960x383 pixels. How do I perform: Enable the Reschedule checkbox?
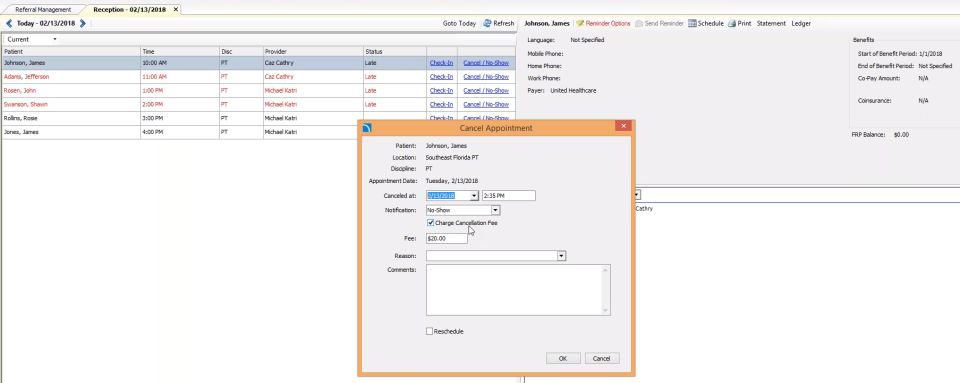click(x=430, y=332)
